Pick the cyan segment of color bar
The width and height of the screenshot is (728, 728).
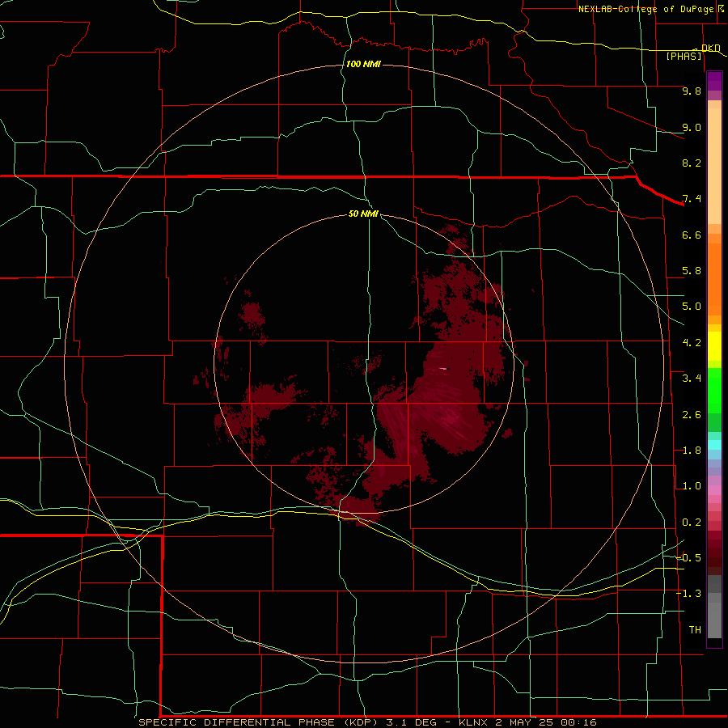pos(714,445)
